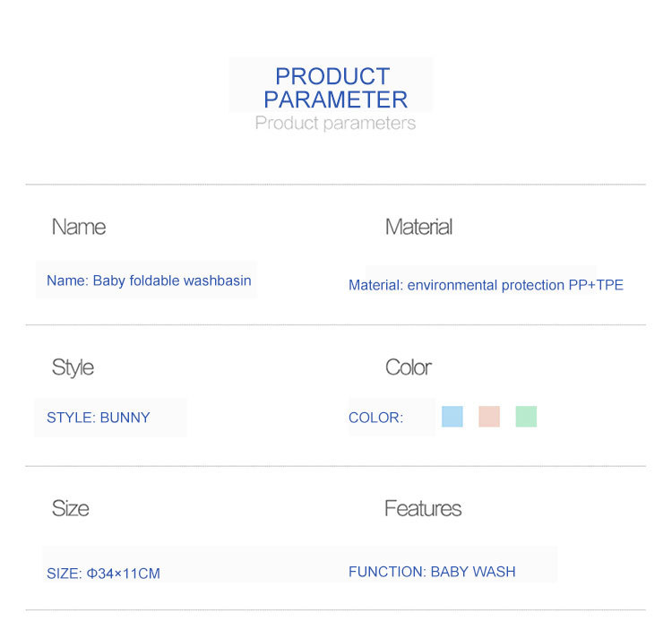Click the word PARAMETER in the title

pos(336,99)
